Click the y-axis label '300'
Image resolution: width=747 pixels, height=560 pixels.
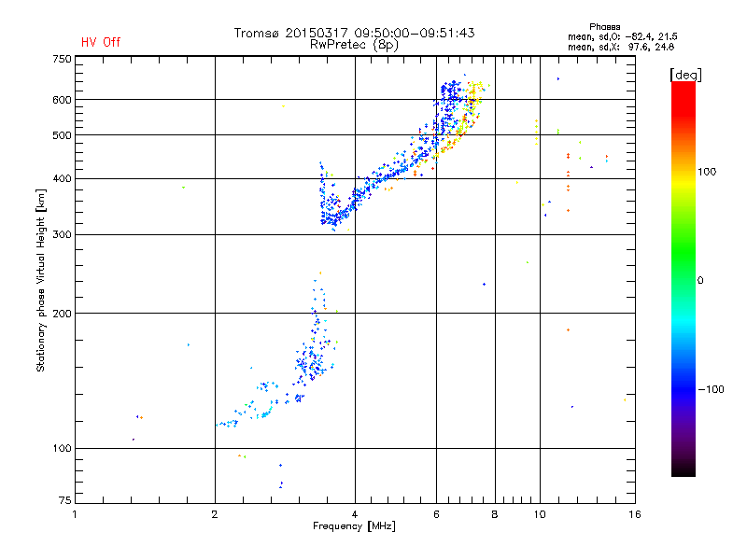point(62,234)
